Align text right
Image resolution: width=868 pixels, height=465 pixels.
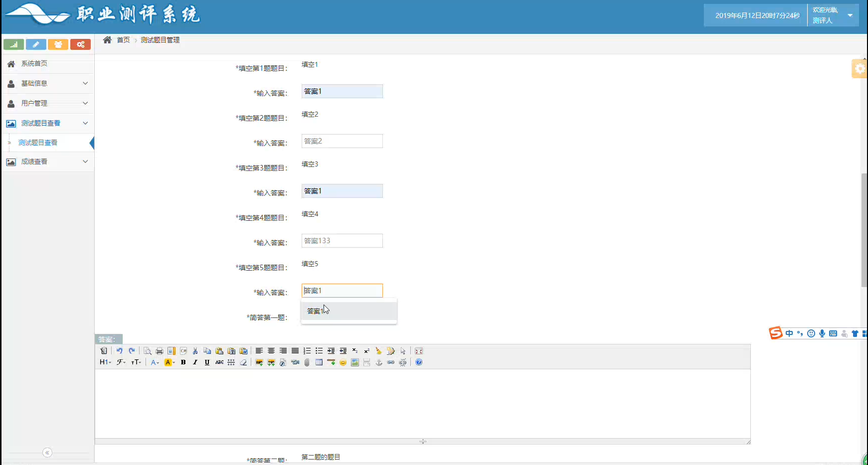(x=283, y=351)
